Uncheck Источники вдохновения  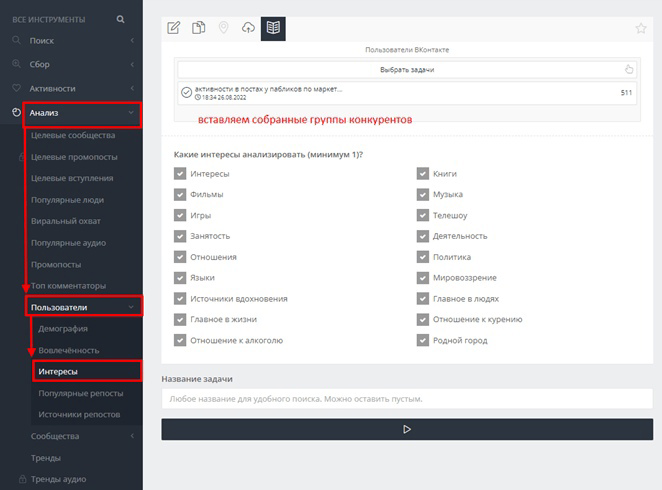coord(180,298)
